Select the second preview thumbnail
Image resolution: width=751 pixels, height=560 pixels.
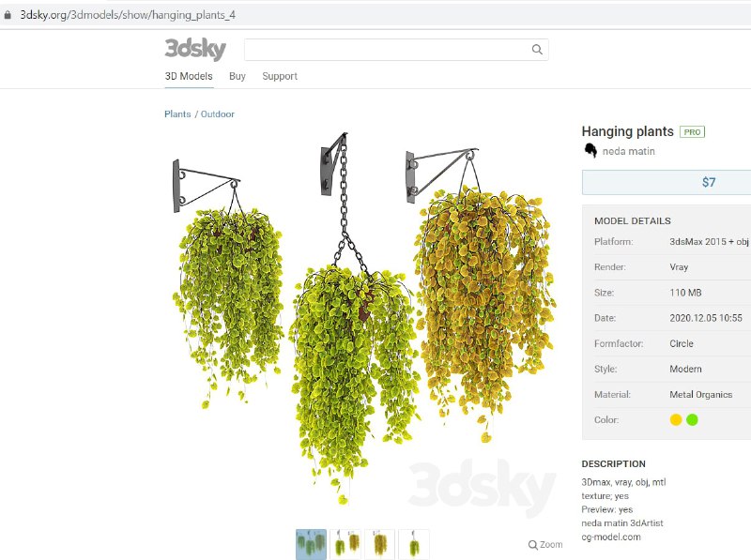click(345, 544)
